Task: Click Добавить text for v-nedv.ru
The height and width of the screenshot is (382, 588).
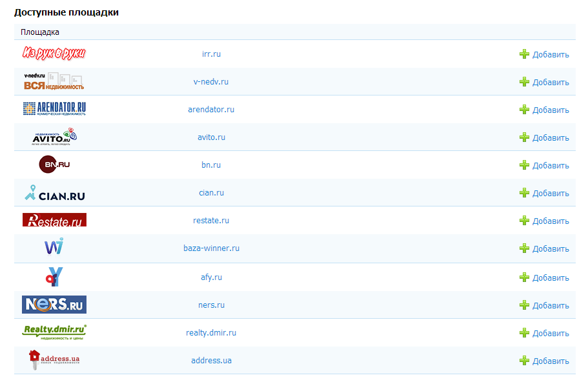Action: click(551, 83)
